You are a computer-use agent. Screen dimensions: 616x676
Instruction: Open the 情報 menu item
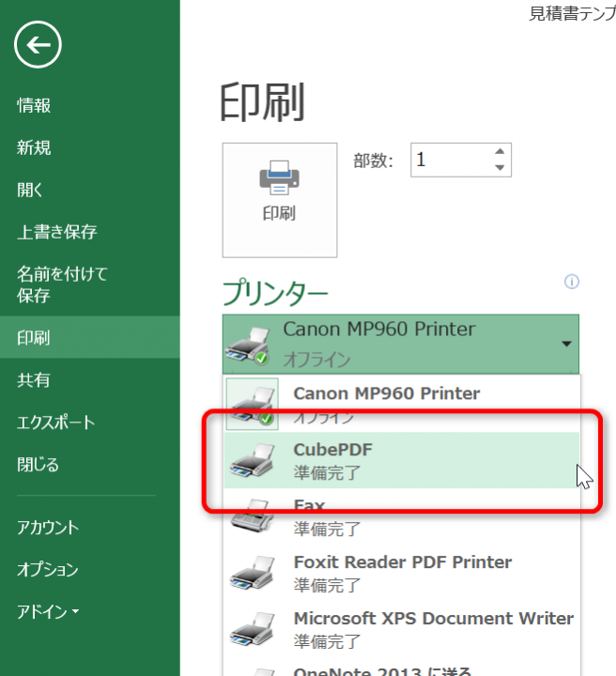point(34,105)
